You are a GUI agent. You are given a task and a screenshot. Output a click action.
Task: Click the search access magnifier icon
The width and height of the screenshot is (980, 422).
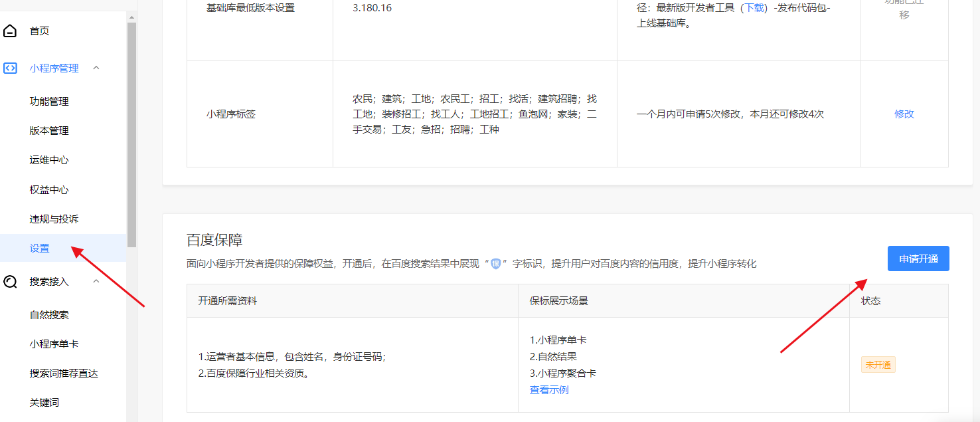[10, 282]
